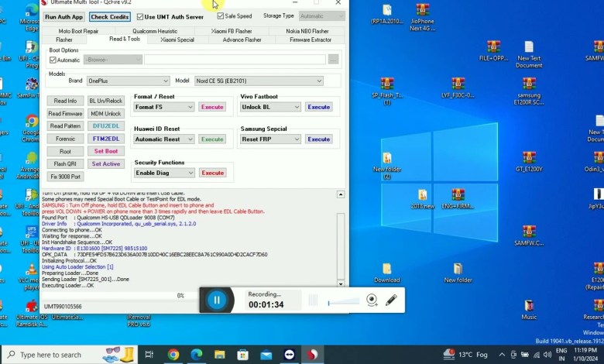Click the boot file browse ellipsis button
This screenshot has width=604, height=364.
pyautogui.click(x=333, y=60)
